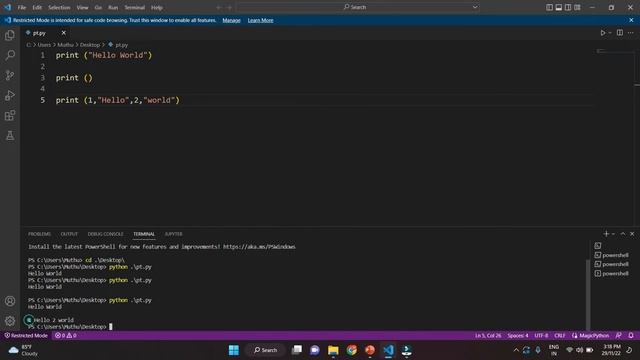Open taskbar Search box
The width and height of the screenshot is (640, 360).
(265, 350)
